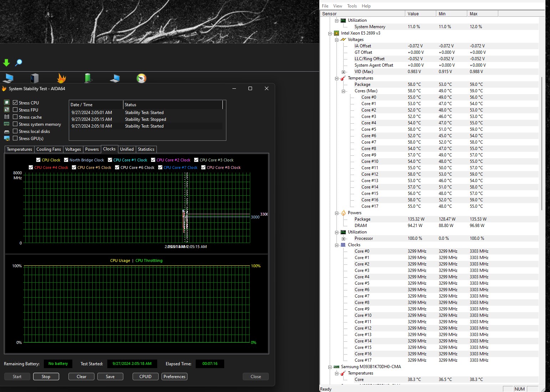Collapse the Samsung M393B1K70DH0-CMA node
The height and width of the screenshot is (392, 550).
click(330, 367)
